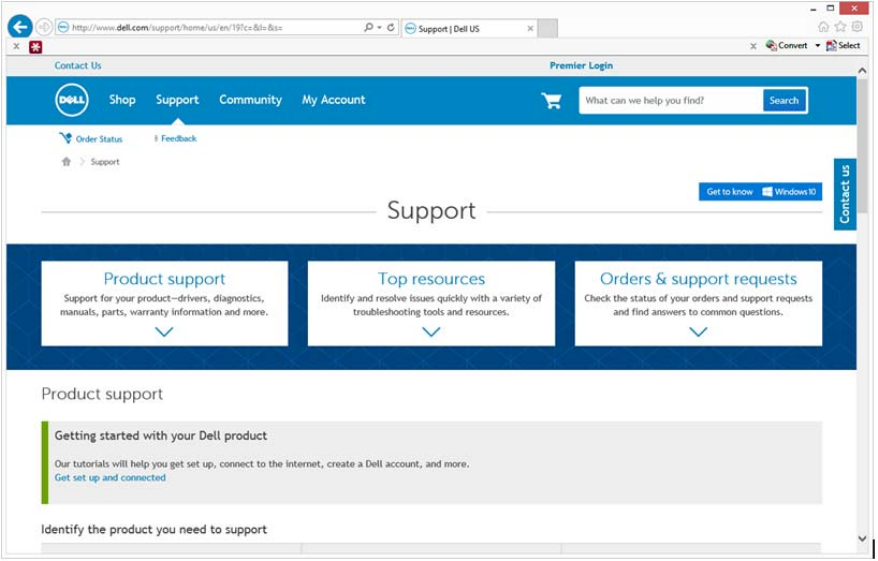This screenshot has height=561, width=878.
Task: Click the breadcrumb home icon
Action: [x=67, y=162]
